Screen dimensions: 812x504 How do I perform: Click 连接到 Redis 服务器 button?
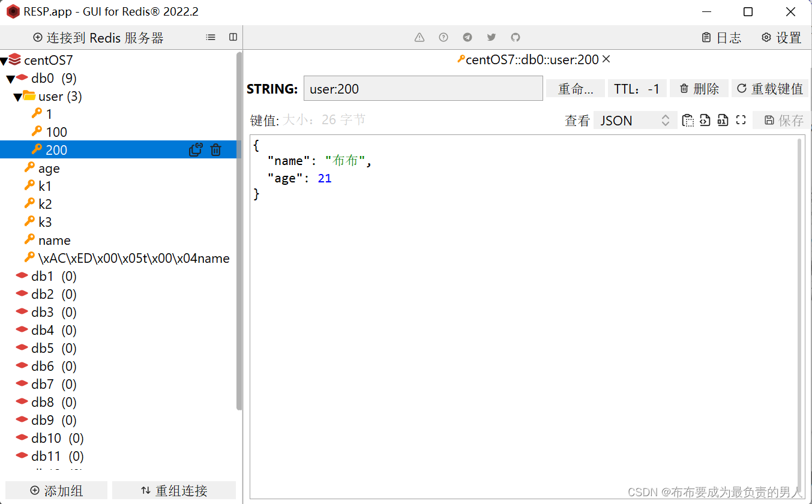98,38
